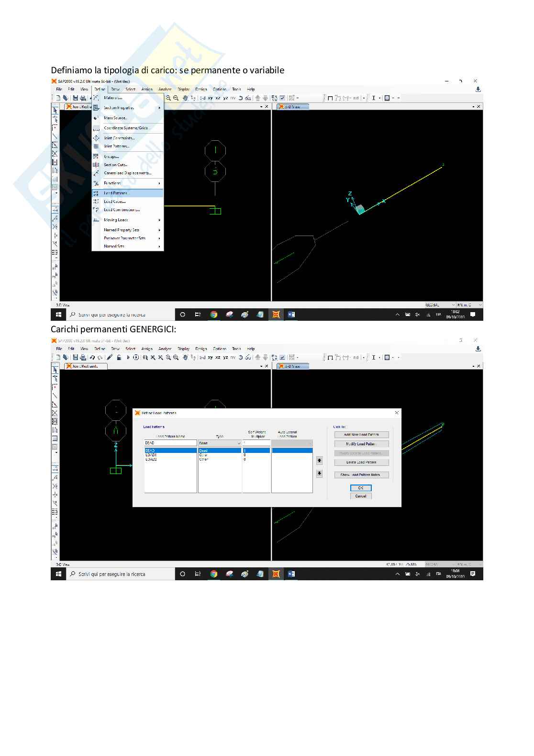This screenshot has width=534, height=756.
Task: Click the Load Pattern Name text field
Action: click(x=170, y=443)
